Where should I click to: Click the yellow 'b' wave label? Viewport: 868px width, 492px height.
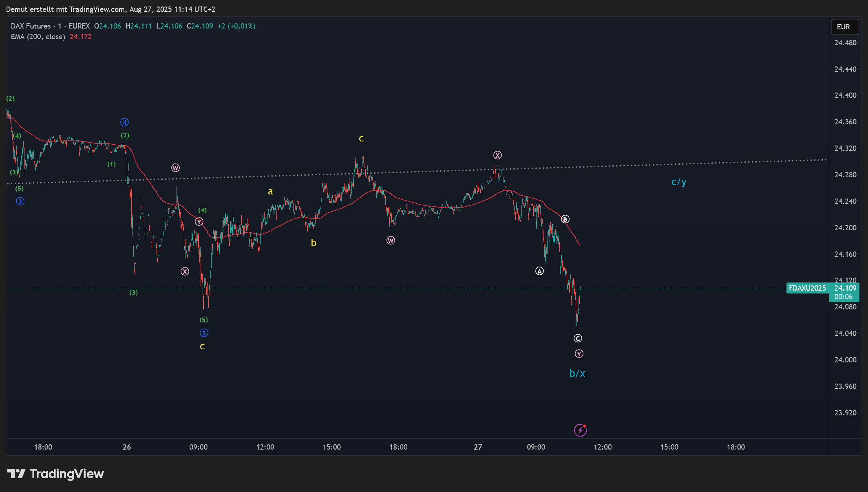314,243
